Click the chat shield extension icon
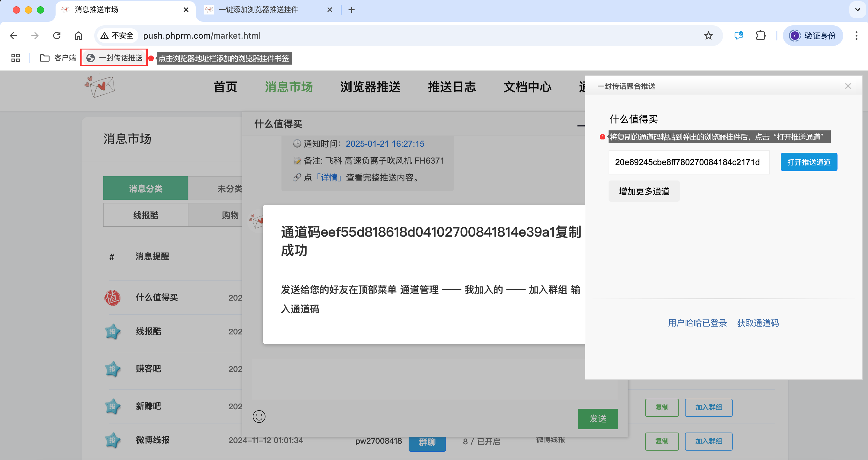This screenshot has width=868, height=460. (739, 36)
